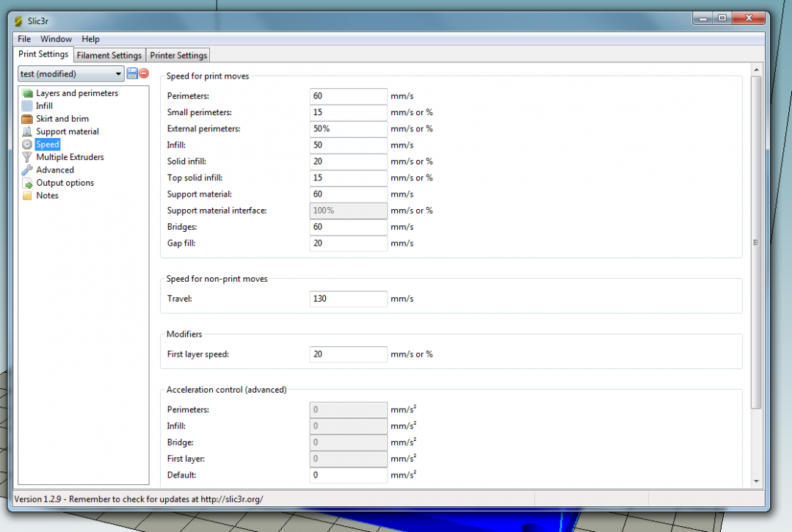The height and width of the screenshot is (532, 792).
Task: Select the Advanced category
Action: (x=55, y=170)
